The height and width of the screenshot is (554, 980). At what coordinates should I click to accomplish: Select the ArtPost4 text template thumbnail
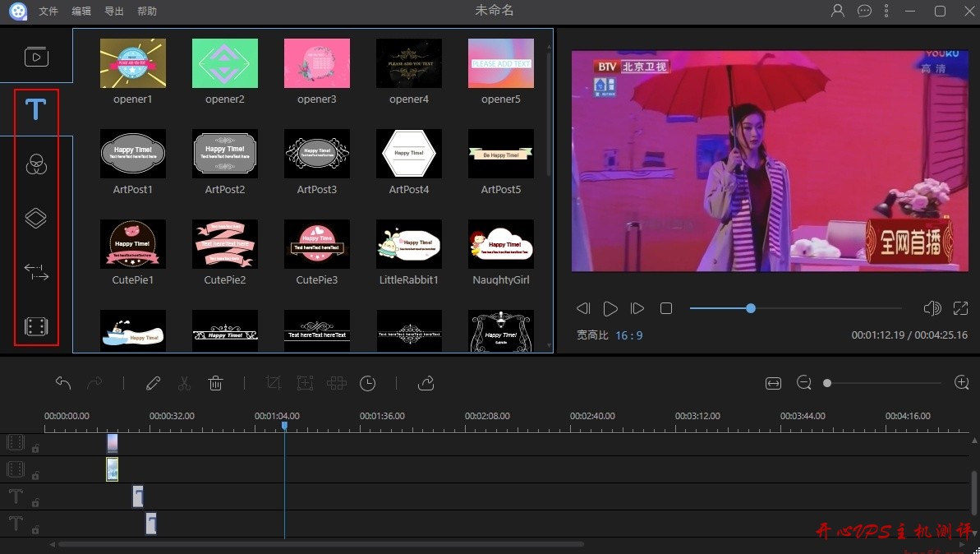pos(409,154)
